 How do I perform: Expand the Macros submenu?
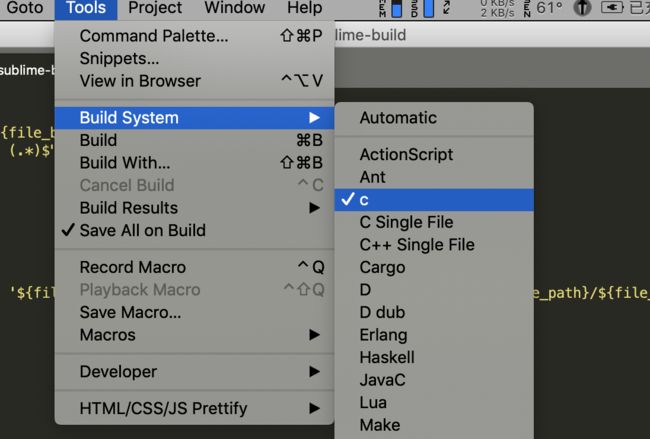click(x=194, y=335)
